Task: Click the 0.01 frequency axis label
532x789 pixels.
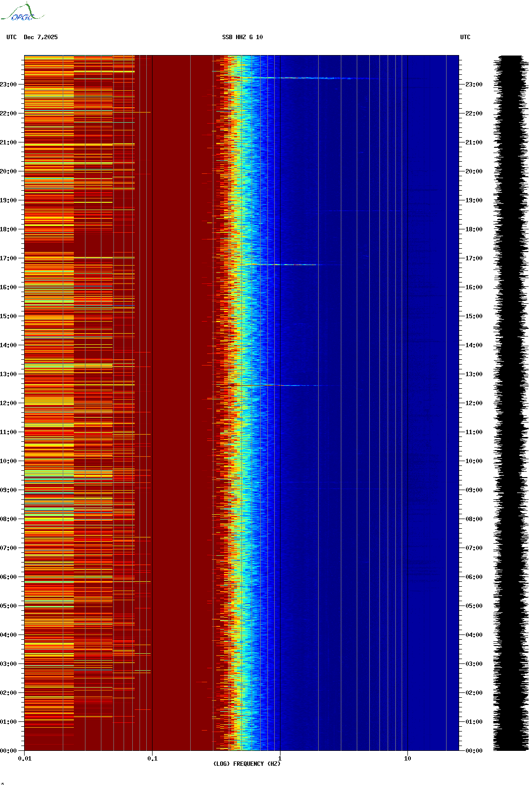Action: point(25,759)
